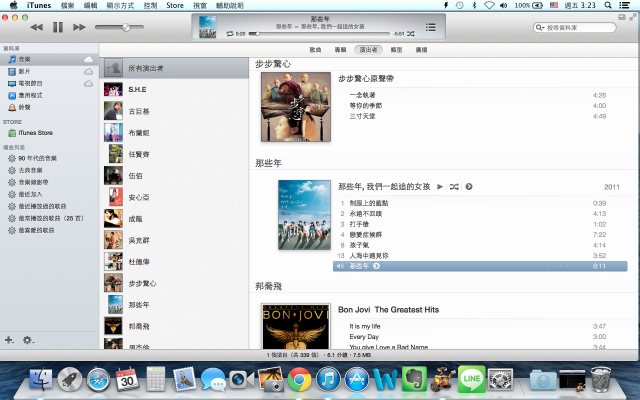640x400 pixels.
Task: Select artist 伍佰 in the list
Action: click(174, 176)
